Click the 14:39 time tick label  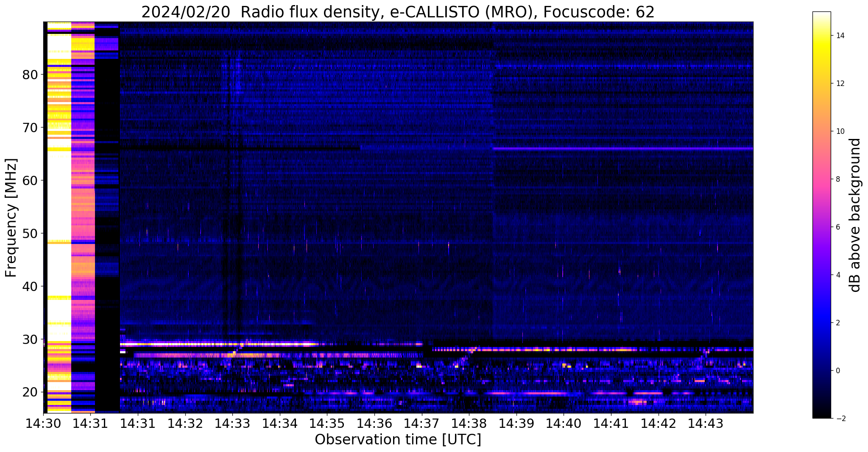click(516, 423)
